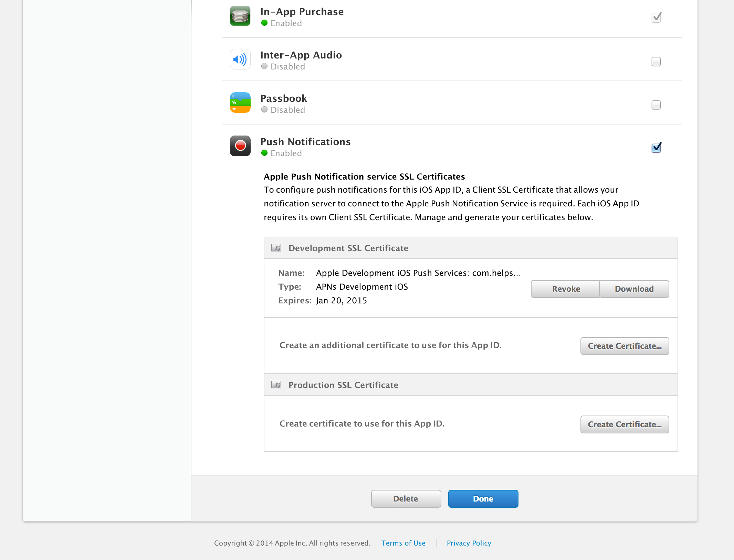The width and height of the screenshot is (734, 560).
Task: Click the 'APNs Development iOS' type value
Action: [362, 287]
